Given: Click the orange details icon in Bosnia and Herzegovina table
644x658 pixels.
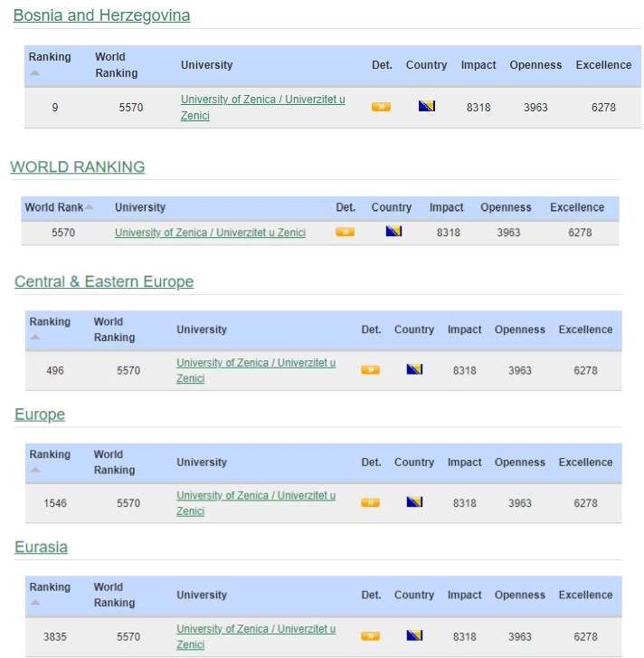Looking at the screenshot, I should [381, 107].
